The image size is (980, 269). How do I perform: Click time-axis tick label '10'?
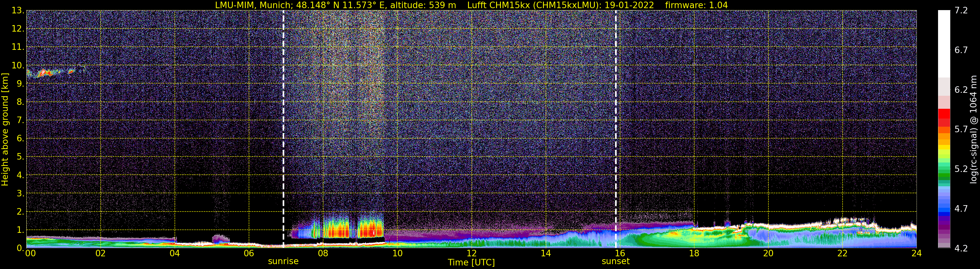[x=397, y=253]
